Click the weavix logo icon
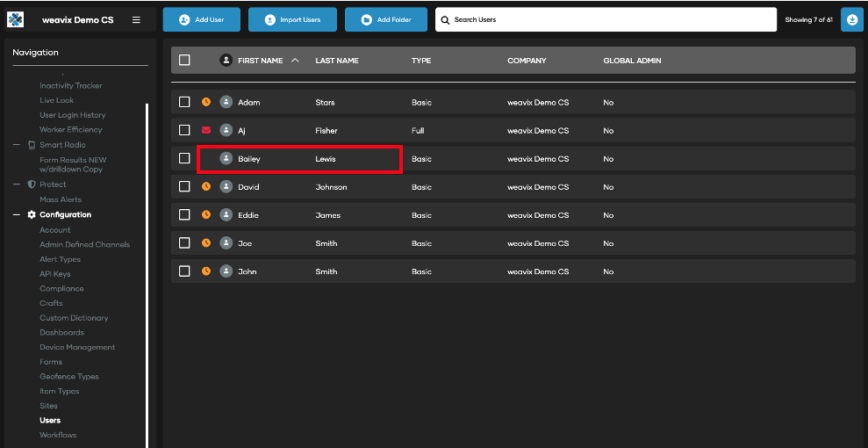The image size is (868, 448). (16, 19)
